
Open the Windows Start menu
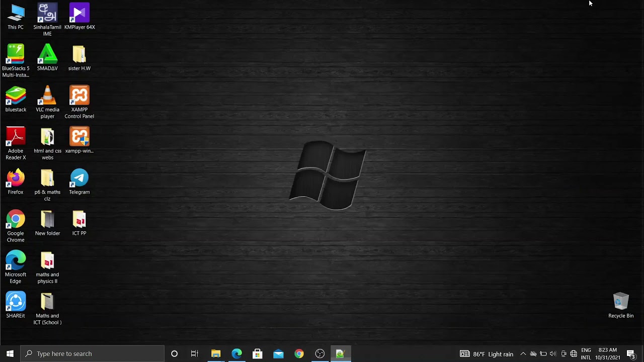pos(10,353)
